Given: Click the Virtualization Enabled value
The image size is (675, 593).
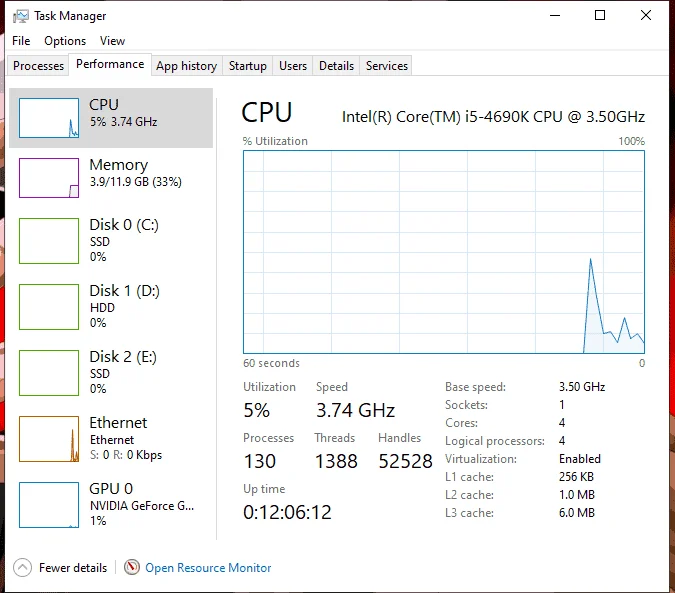Looking at the screenshot, I should (579, 459).
